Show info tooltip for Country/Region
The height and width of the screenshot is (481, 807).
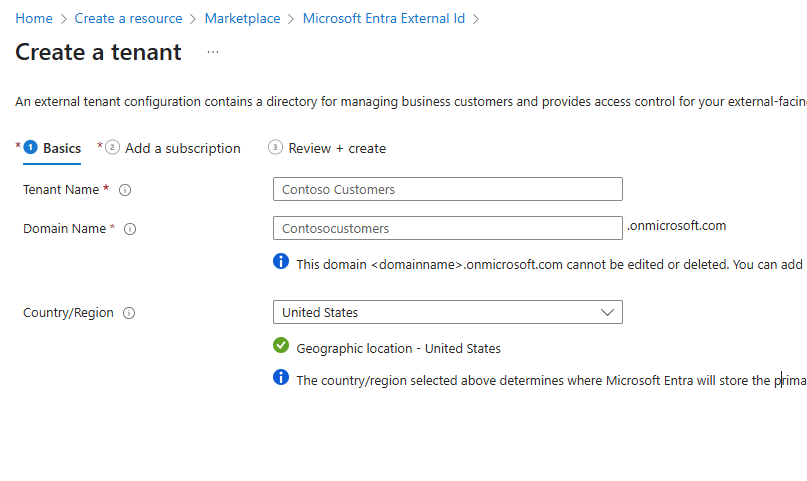(129, 313)
